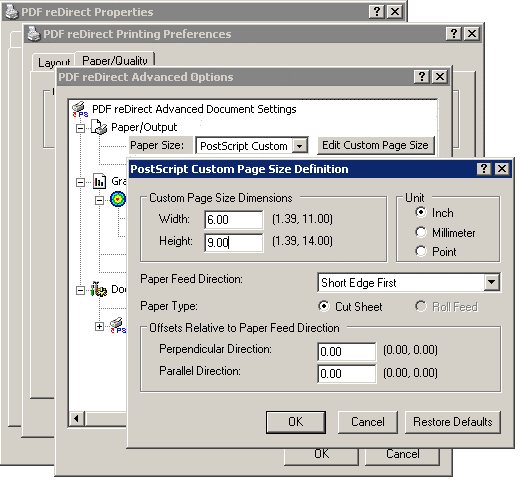The image size is (532, 483).
Task: Click the Document Options tools icon
Action: tap(99, 289)
